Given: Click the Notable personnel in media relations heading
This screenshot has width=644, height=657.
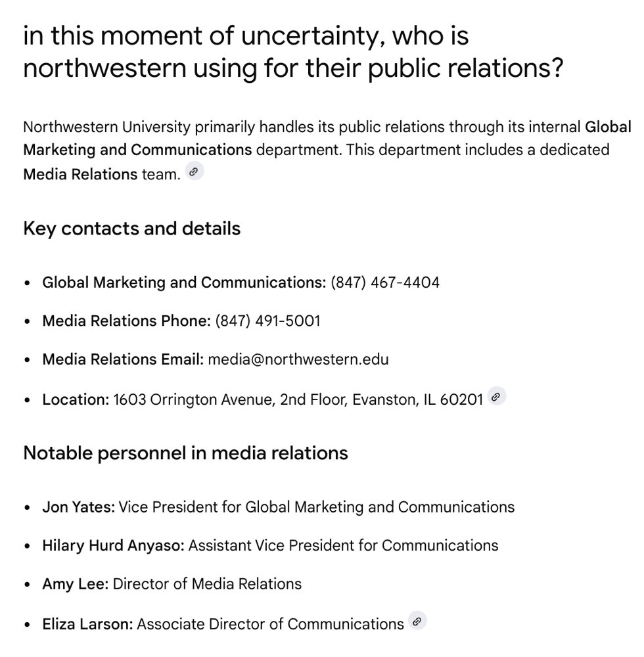Looking at the screenshot, I should tap(185, 453).
